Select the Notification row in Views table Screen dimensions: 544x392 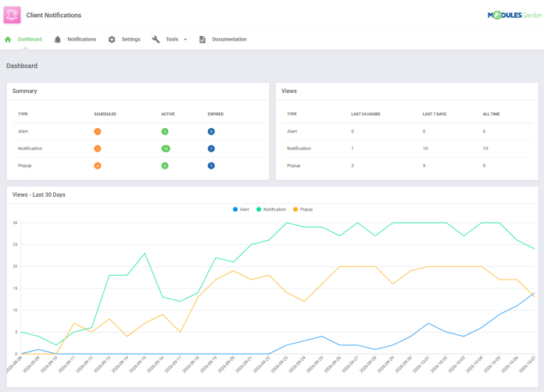coord(407,148)
